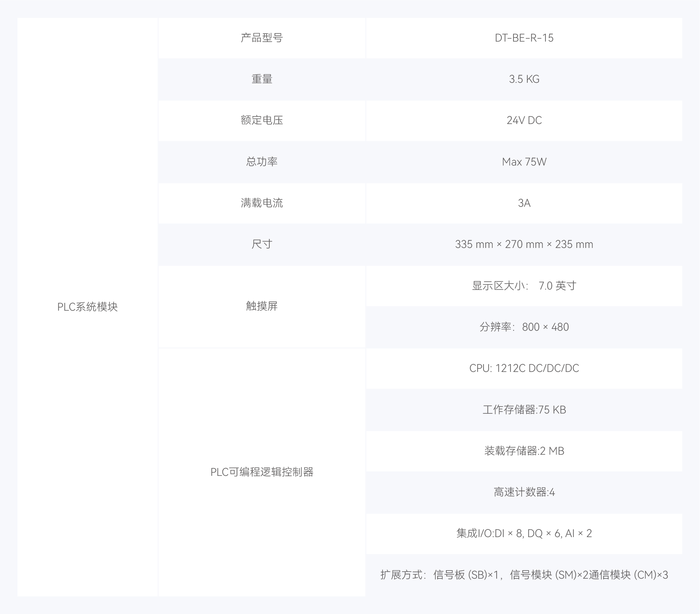Select the 重量 row label
Screen dimensions: 700x614
(x=262, y=79)
